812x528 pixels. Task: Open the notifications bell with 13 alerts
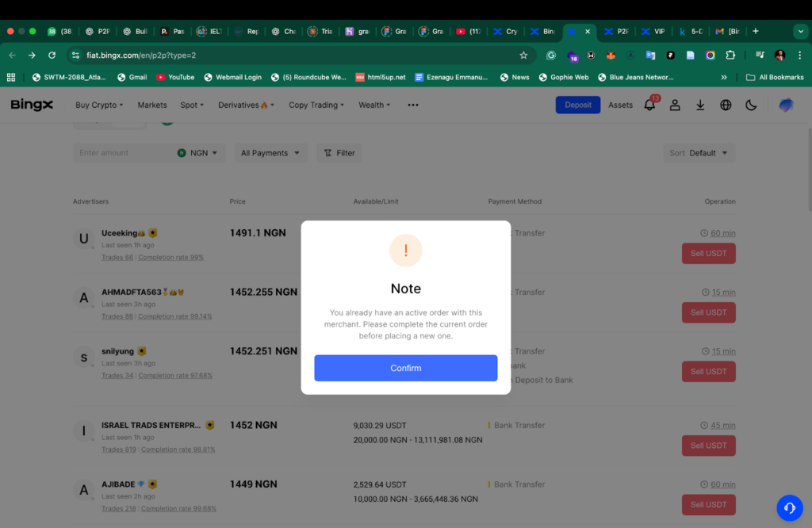(x=649, y=105)
